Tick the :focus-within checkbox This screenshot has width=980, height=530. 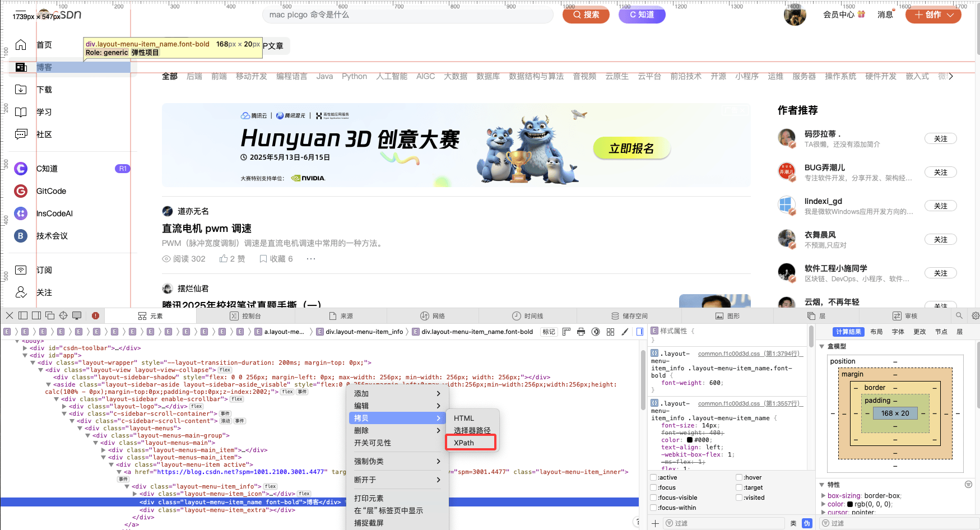coord(653,508)
